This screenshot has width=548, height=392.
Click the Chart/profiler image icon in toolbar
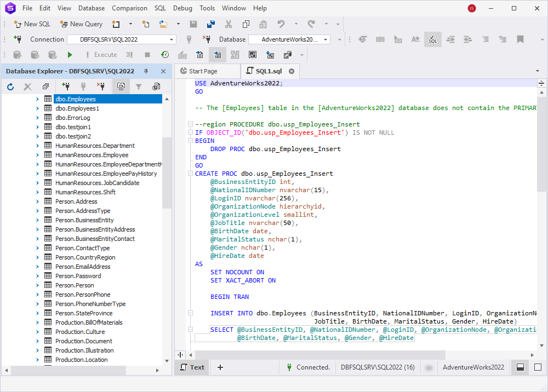(252, 55)
